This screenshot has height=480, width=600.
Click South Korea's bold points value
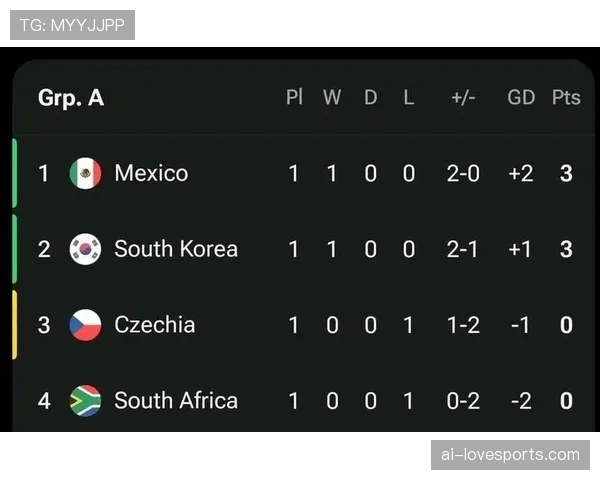[566, 249]
